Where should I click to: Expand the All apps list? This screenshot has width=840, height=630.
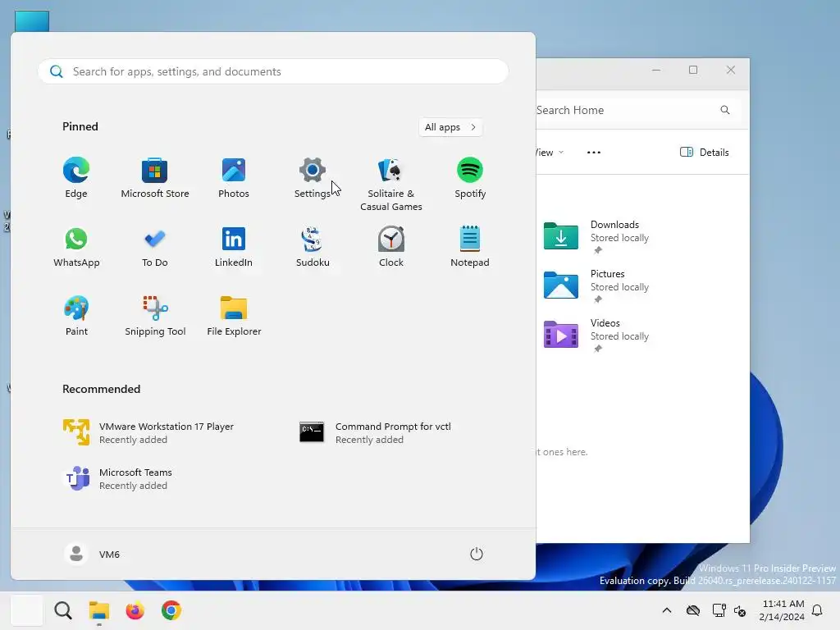(x=450, y=127)
